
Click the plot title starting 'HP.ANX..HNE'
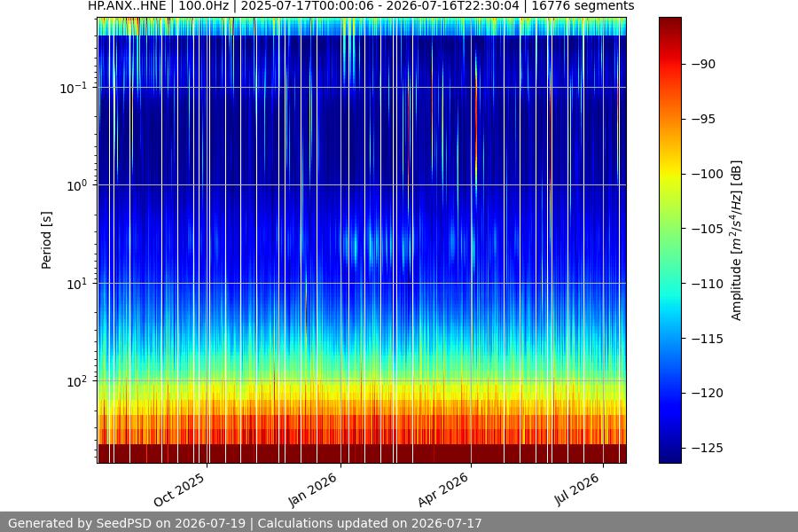[361, 6]
